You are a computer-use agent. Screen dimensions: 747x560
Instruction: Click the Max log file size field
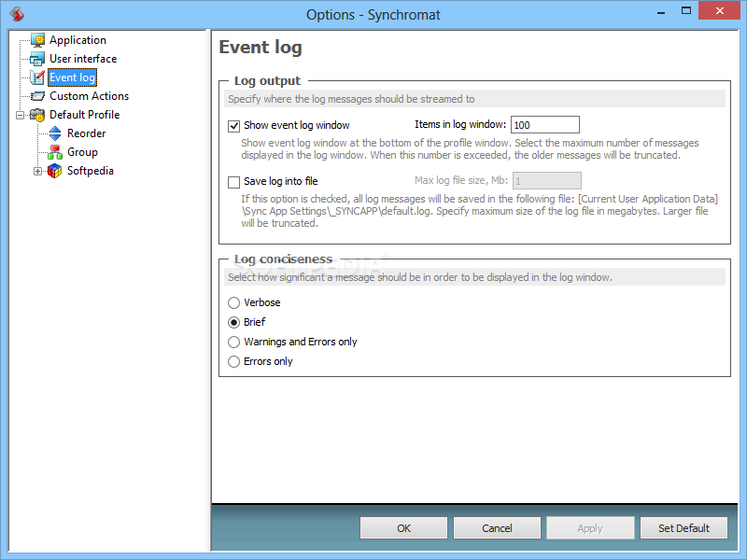click(x=547, y=181)
